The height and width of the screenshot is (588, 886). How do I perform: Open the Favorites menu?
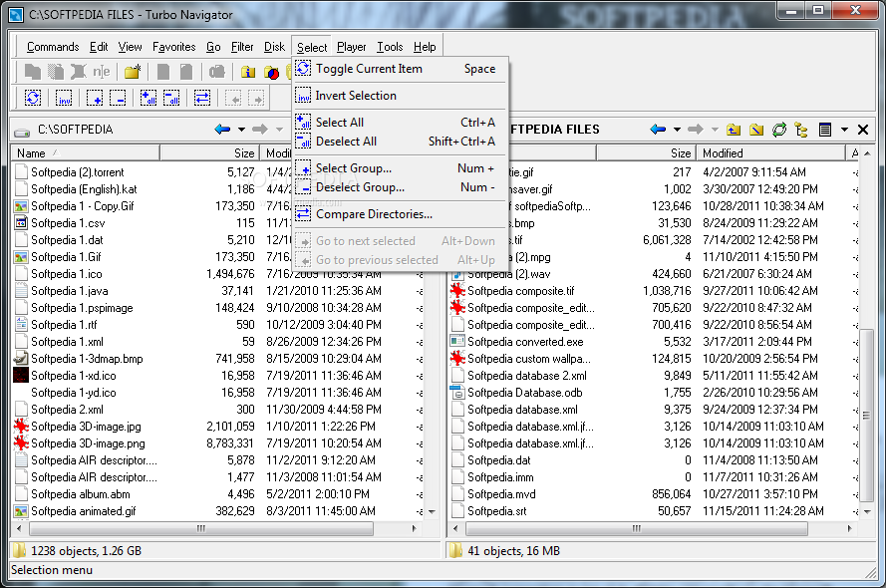174,47
